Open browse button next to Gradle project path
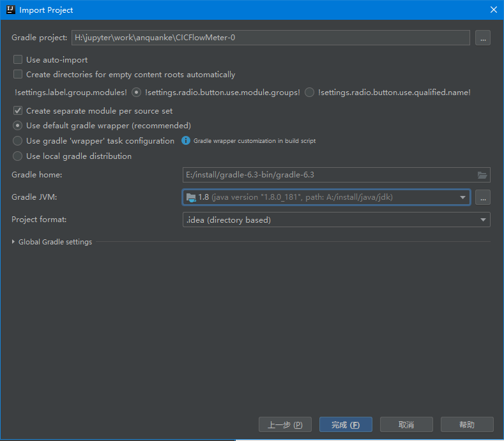 (482, 38)
